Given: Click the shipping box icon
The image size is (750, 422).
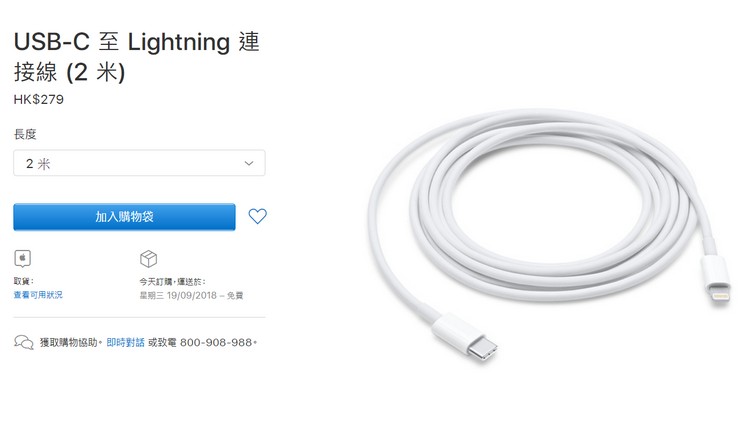Looking at the screenshot, I should [x=148, y=258].
